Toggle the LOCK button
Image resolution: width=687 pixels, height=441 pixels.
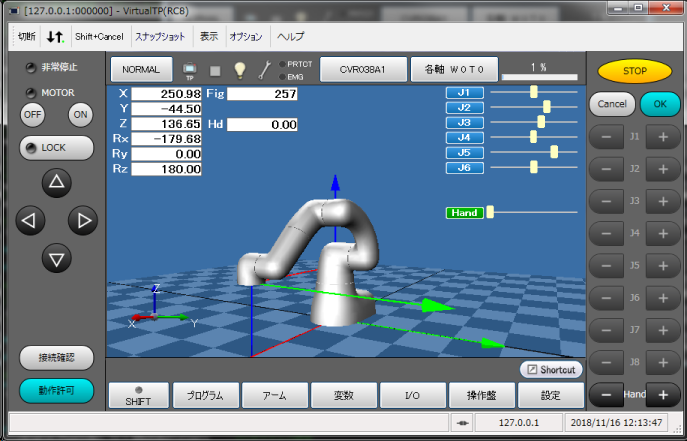(56, 147)
